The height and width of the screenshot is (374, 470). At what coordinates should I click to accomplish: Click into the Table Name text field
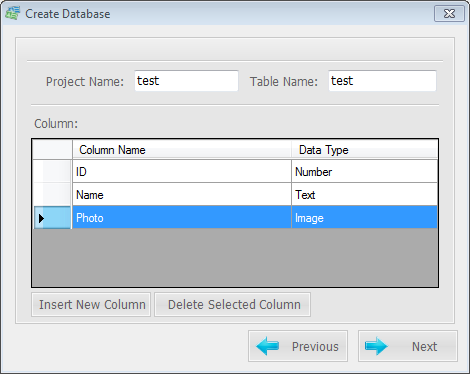point(382,81)
